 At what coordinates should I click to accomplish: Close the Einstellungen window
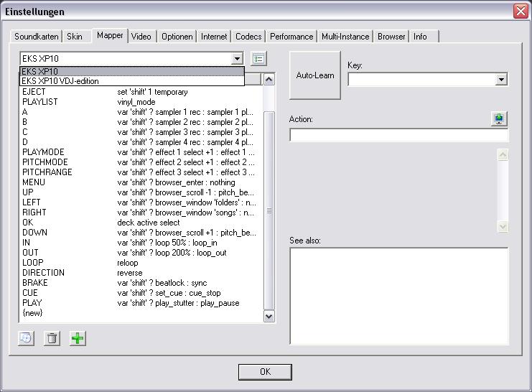521,11
